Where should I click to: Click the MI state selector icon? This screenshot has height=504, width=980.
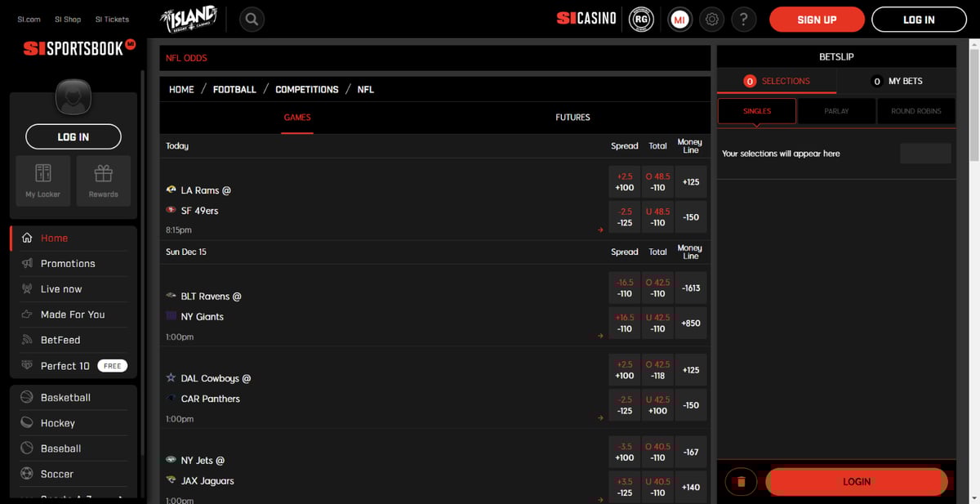click(x=679, y=19)
